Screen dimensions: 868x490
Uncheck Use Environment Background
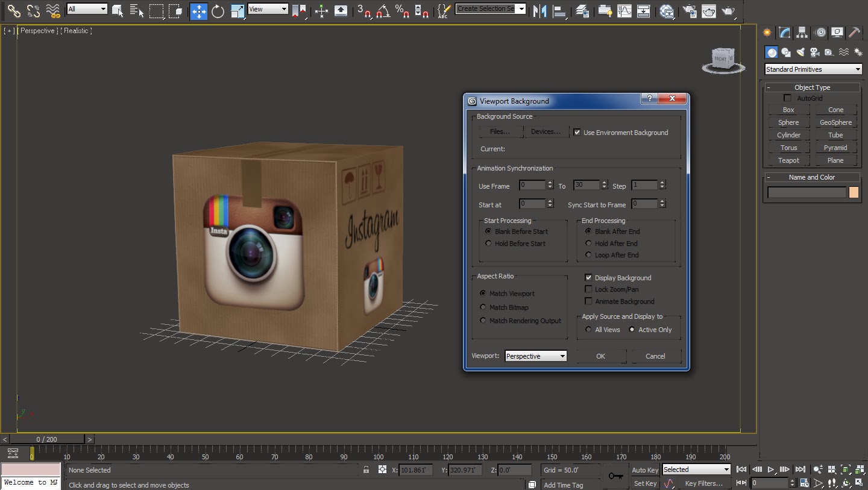577,133
